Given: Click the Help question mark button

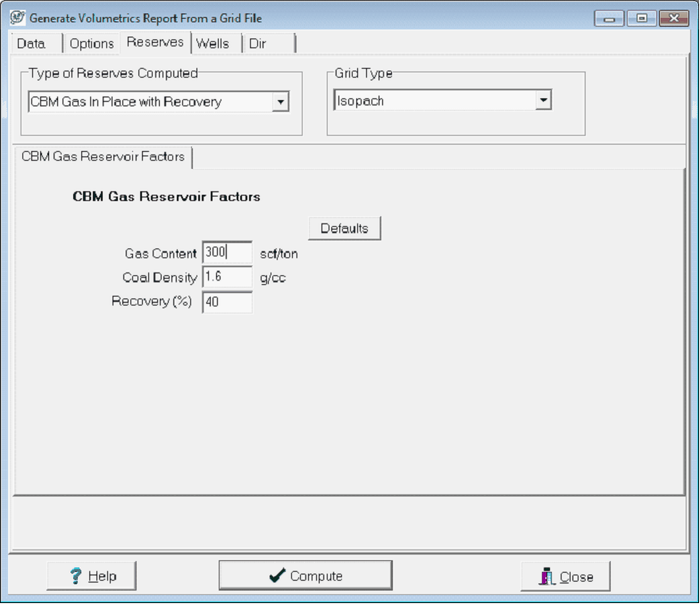Looking at the screenshot, I should click(x=92, y=576).
